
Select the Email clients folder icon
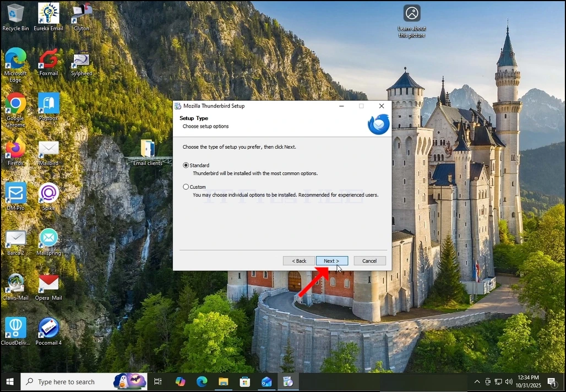[x=148, y=153]
